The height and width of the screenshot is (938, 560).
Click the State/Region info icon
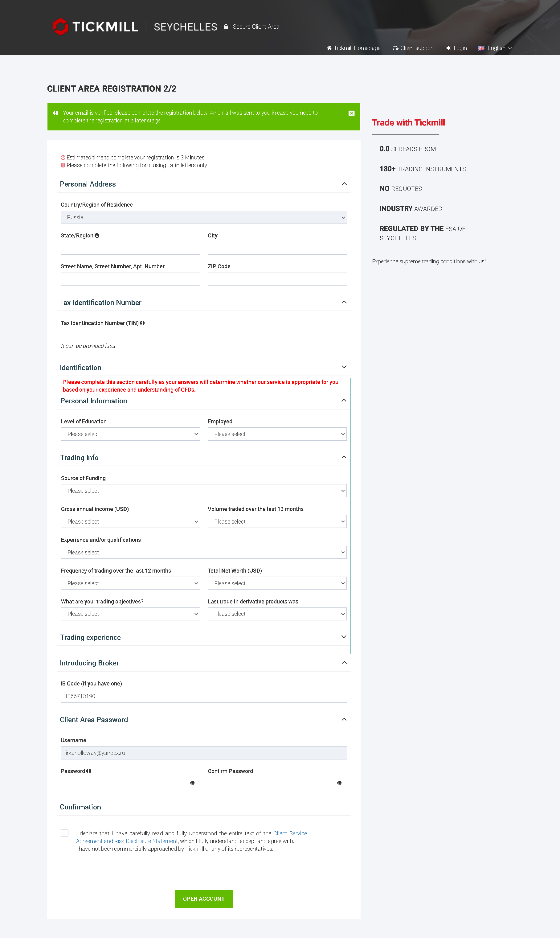[x=97, y=236]
